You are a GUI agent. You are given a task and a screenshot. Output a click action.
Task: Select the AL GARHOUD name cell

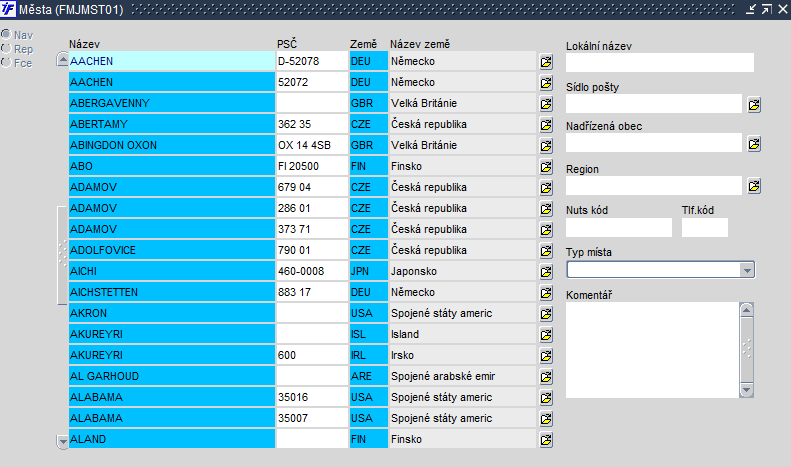tap(172, 376)
